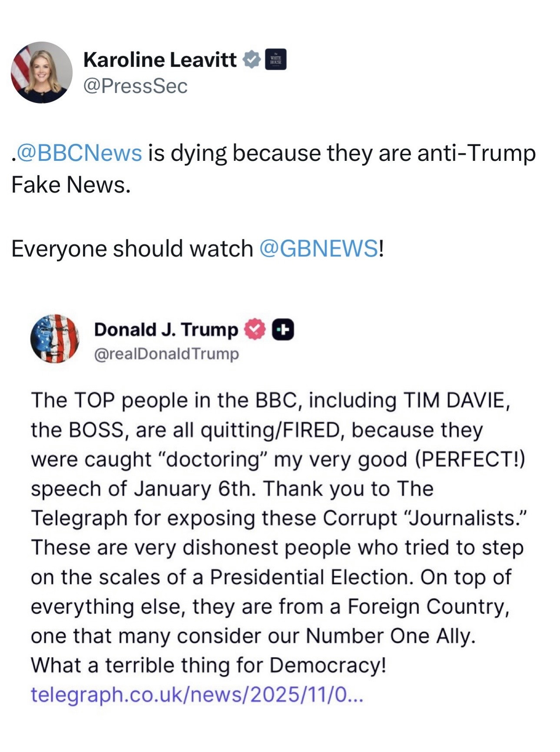Click Karoline Leavitt's profile picture
The width and height of the screenshot is (560, 752).
click(x=41, y=72)
